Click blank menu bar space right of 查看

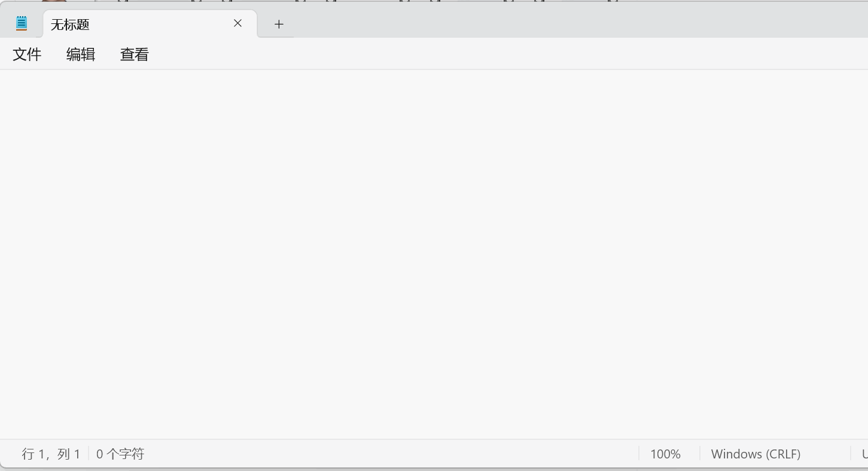[508, 54]
